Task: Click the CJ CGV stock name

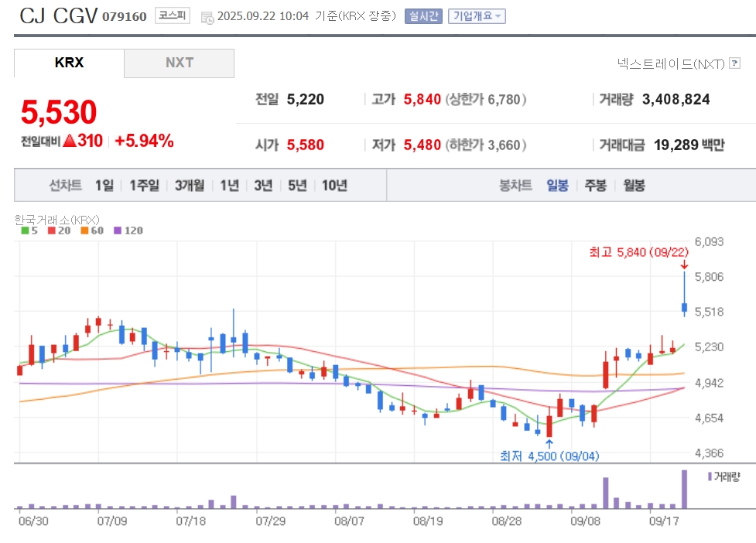Action: click(x=58, y=16)
